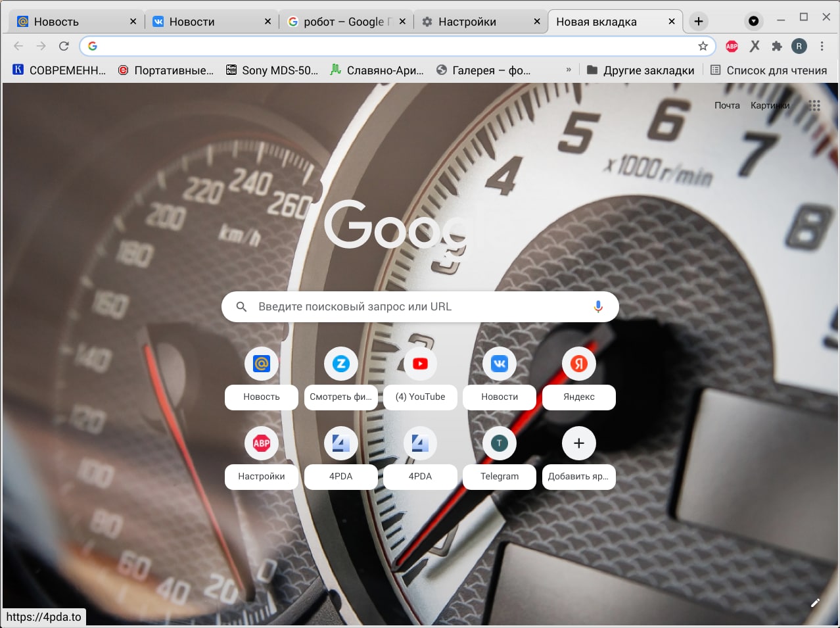The width and height of the screenshot is (840, 628).
Task: Close the робот – Google tab
Action: point(402,22)
